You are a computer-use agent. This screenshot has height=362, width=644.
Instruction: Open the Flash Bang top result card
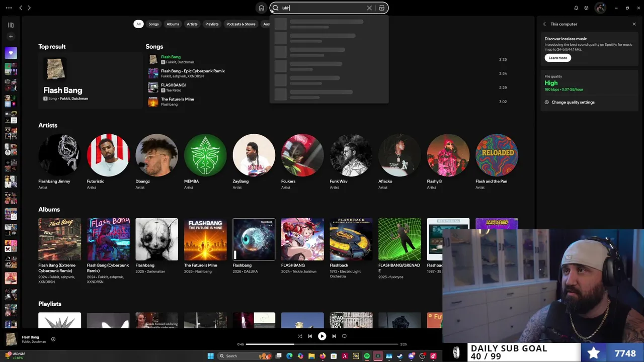[91, 80]
